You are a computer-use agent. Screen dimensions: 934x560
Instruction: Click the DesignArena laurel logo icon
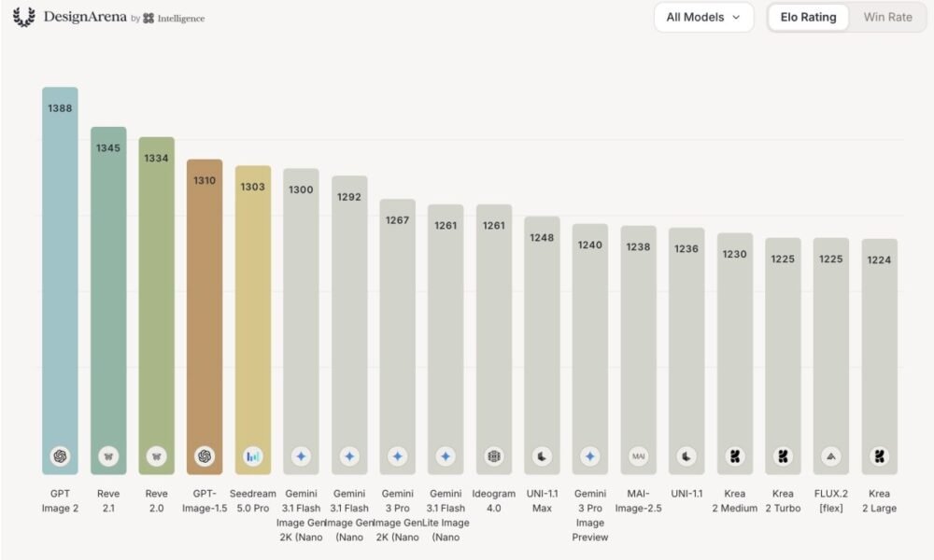tap(24, 17)
